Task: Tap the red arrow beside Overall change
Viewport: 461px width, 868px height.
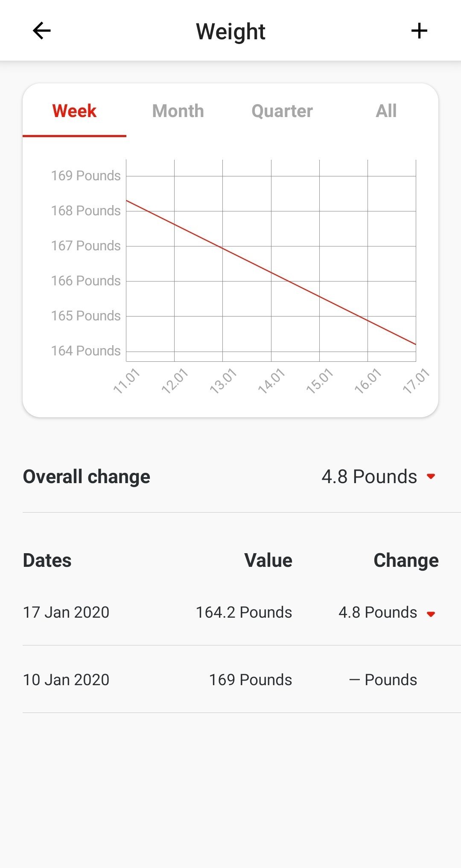Action: (431, 476)
